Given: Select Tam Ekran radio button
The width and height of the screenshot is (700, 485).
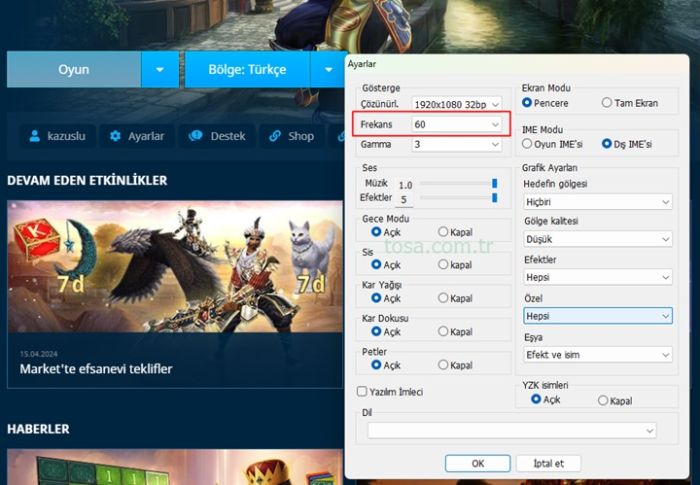Looking at the screenshot, I should tap(607, 103).
